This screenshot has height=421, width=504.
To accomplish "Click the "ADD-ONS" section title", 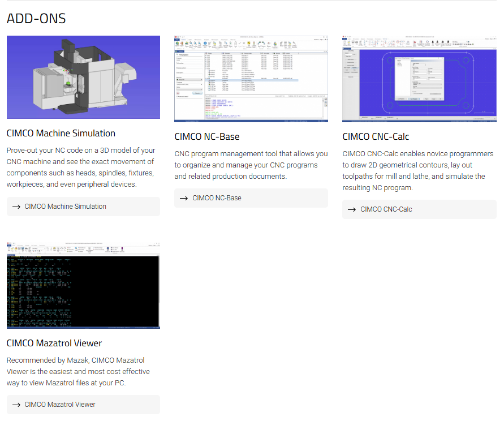I will pyautogui.click(x=36, y=19).
